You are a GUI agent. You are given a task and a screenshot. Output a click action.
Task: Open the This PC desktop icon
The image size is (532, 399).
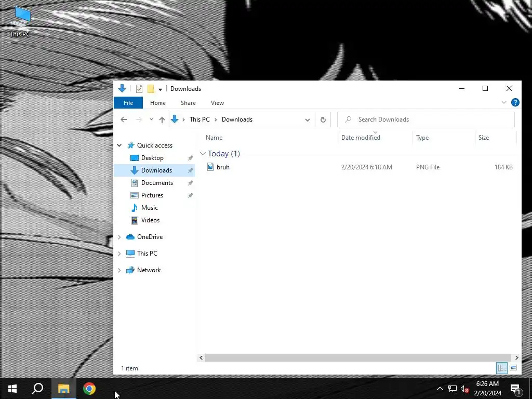click(x=20, y=22)
